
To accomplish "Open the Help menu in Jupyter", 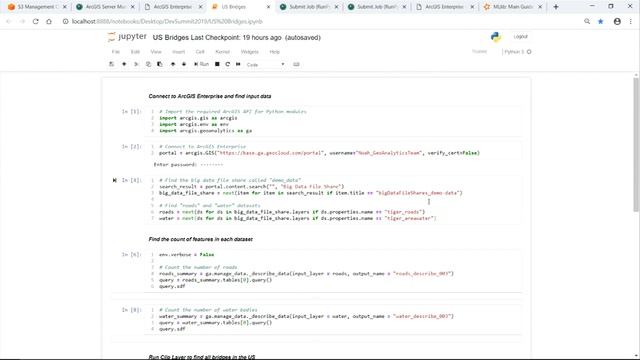I will coord(274,52).
